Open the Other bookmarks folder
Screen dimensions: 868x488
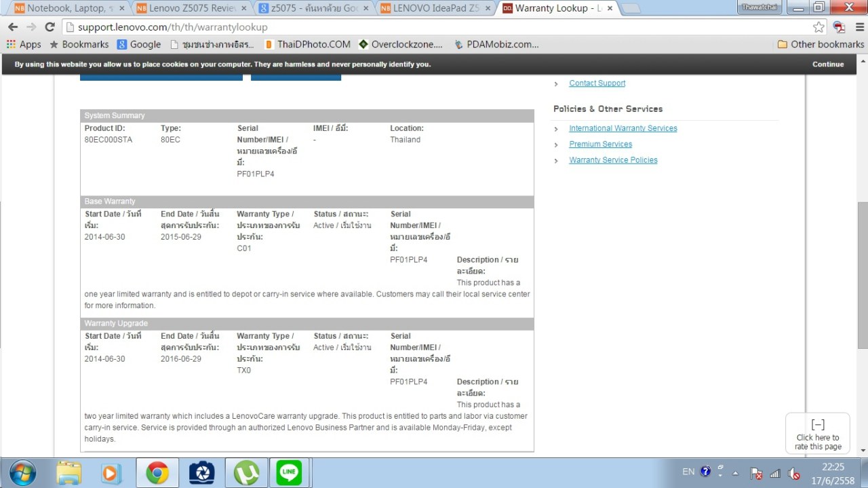pos(821,44)
